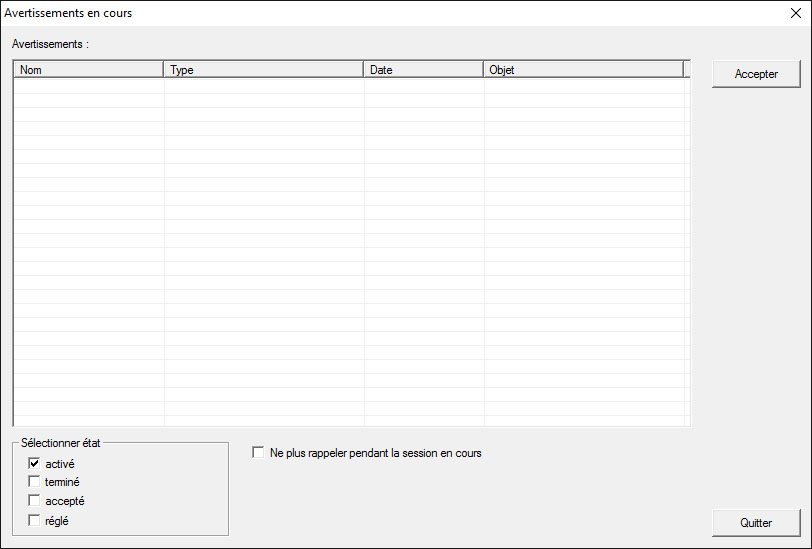
Task: Check the réglé state checkbox
Action: click(35, 520)
